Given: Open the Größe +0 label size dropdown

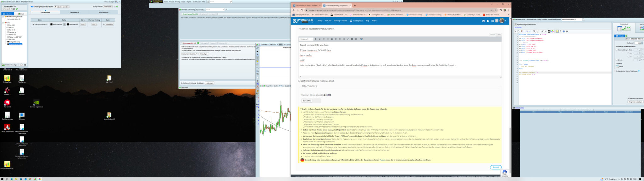Looking at the screenshot, I should (x=110, y=24).
